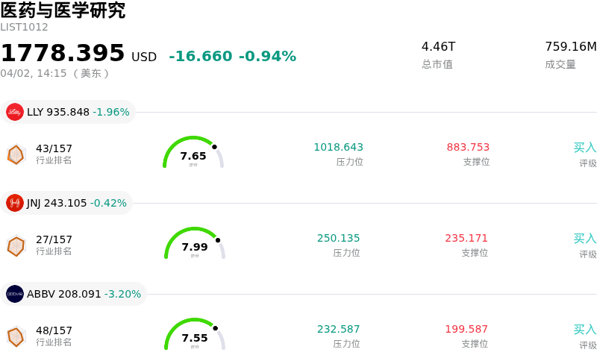The width and height of the screenshot is (597, 364).
Task: Click the JNJ 7.99 score gauge
Action: tap(195, 245)
